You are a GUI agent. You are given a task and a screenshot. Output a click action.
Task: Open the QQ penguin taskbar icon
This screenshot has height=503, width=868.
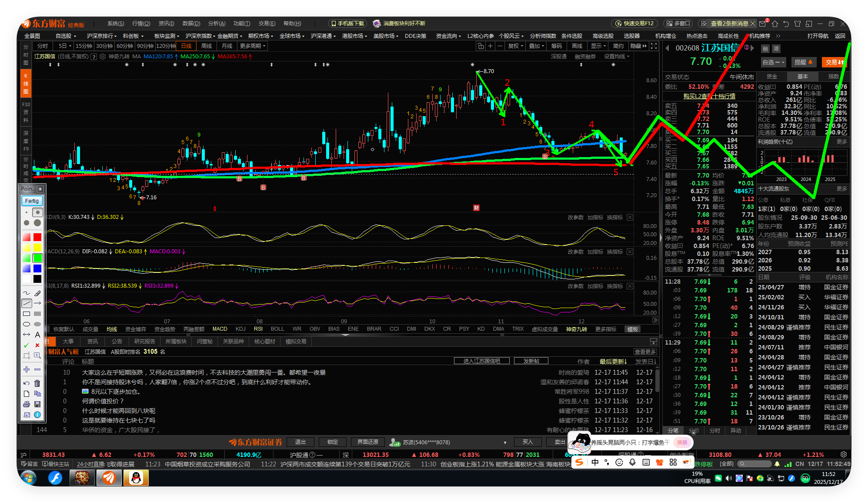coord(136,478)
